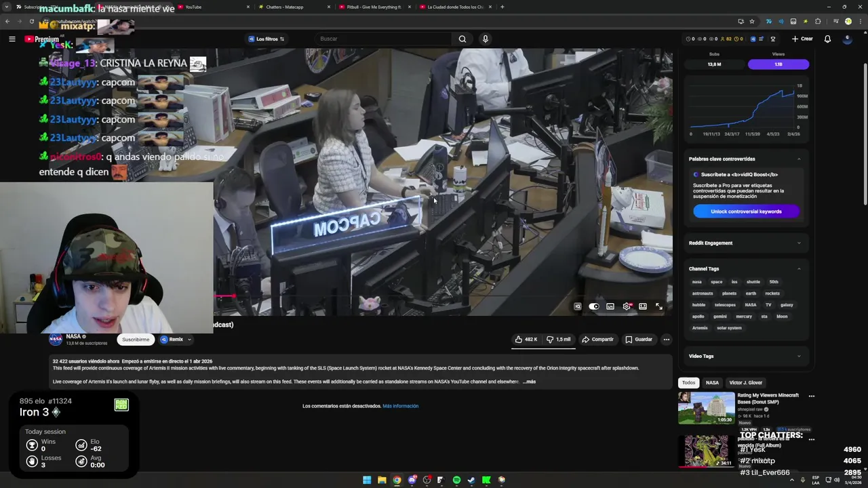Open Minecraft Bases video thumbnail

coord(706,408)
